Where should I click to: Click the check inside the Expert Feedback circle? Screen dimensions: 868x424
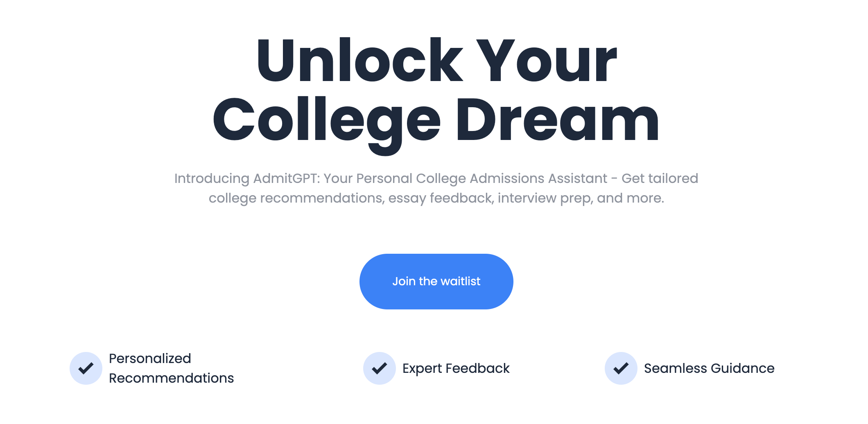[x=379, y=368]
